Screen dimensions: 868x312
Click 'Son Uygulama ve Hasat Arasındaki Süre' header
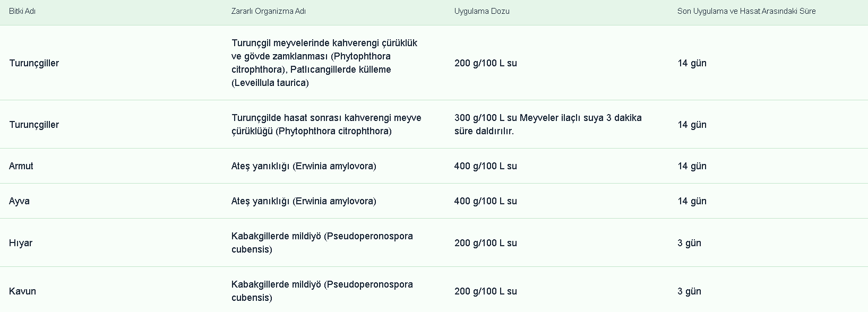click(x=746, y=11)
